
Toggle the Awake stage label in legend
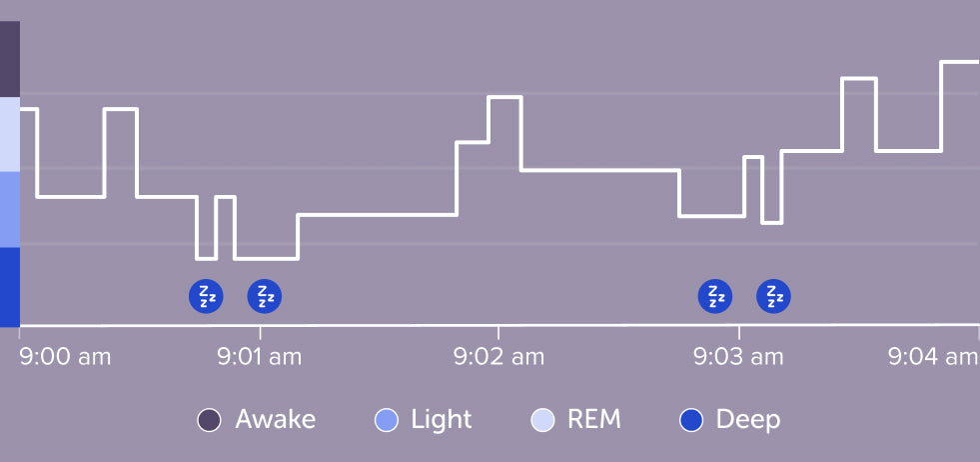pos(275,420)
